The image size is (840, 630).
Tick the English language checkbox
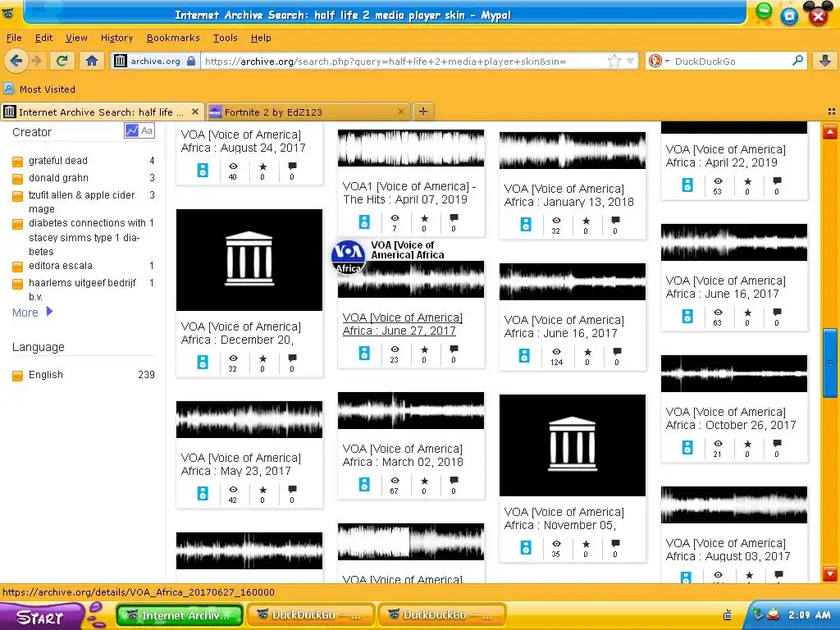click(18, 376)
